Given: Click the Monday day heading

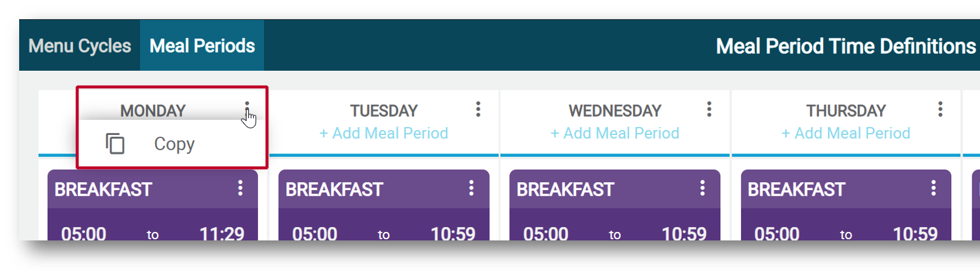Looking at the screenshot, I should (x=153, y=110).
